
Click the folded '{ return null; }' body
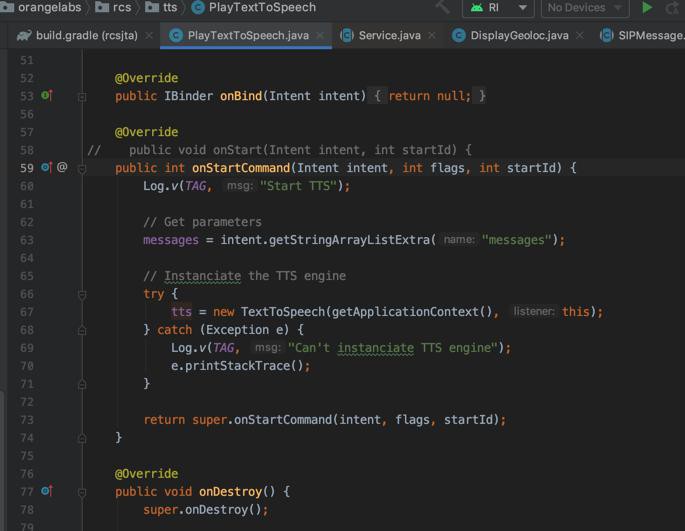429,96
